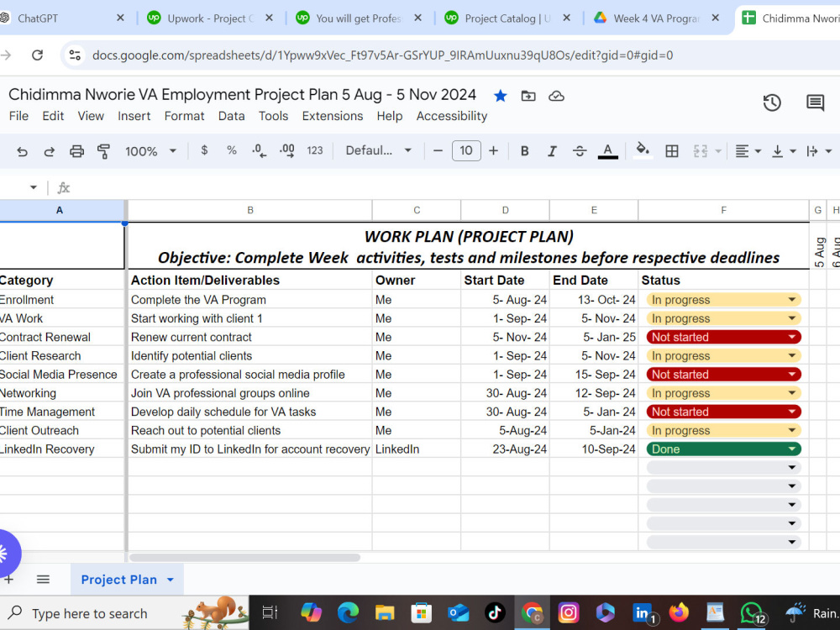The width and height of the screenshot is (840, 630).
Task: Click the Windows search box
Action: (124, 613)
